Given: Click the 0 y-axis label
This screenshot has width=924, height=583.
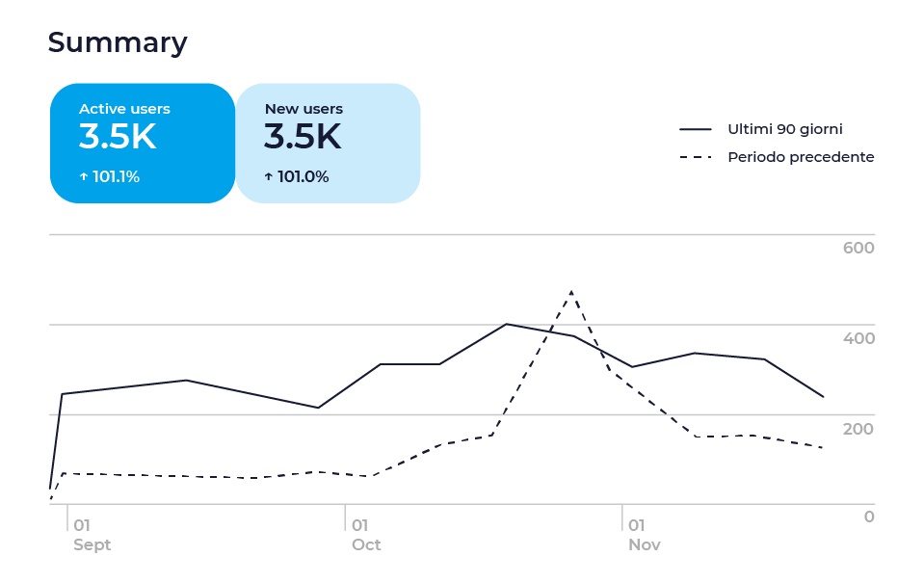Looking at the screenshot, I should (868, 517).
